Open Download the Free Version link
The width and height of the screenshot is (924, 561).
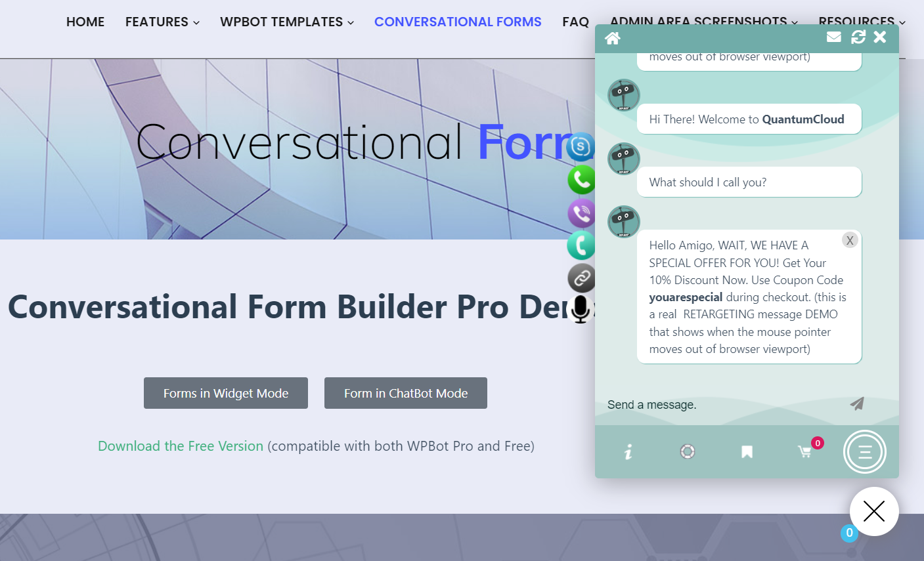click(x=181, y=446)
